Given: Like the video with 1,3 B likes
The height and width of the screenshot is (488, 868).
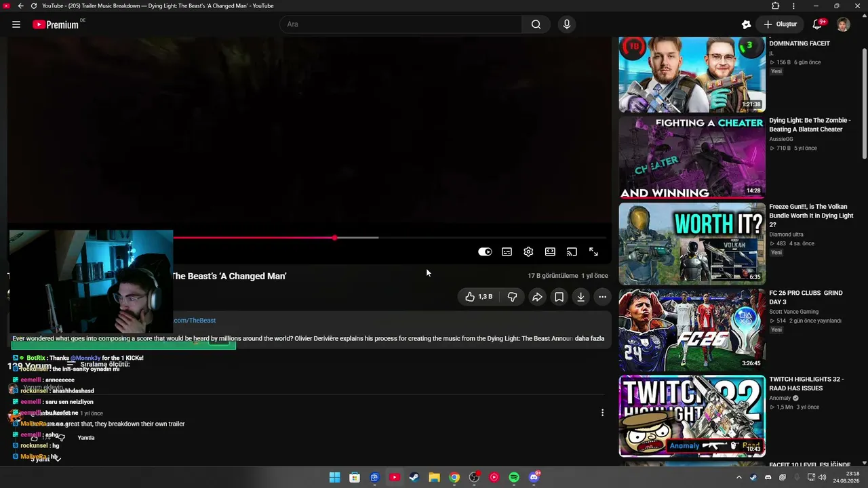Looking at the screenshot, I should pyautogui.click(x=479, y=297).
